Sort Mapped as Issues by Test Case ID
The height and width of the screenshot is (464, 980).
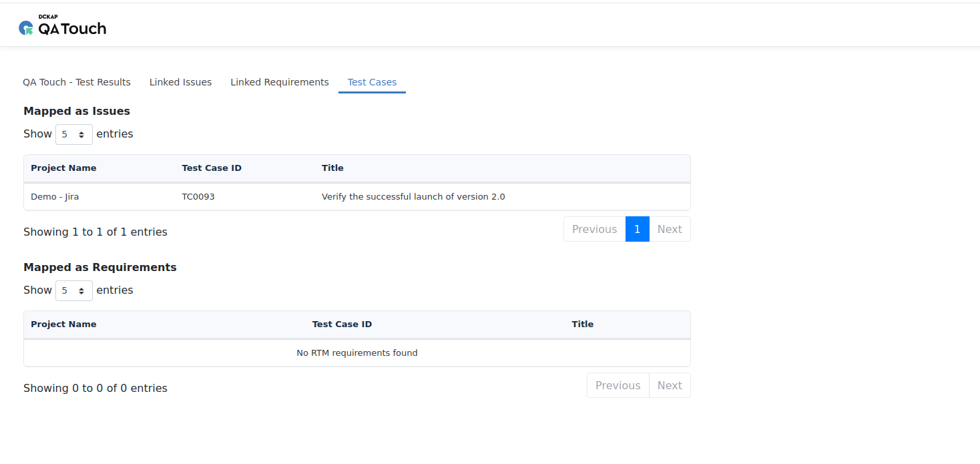coord(212,168)
